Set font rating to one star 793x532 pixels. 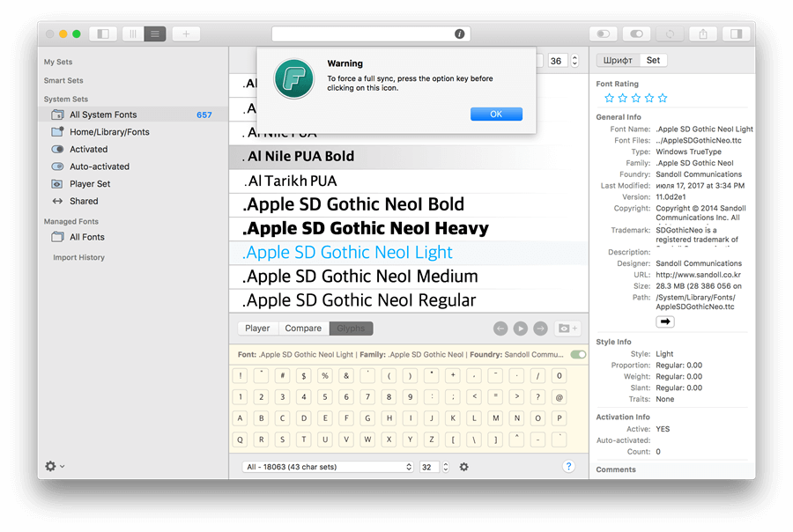[610, 98]
